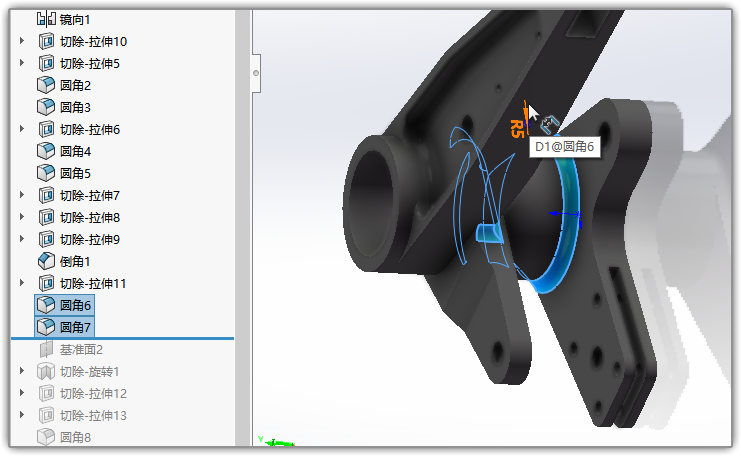
Task: Click the 镜向1 mirror feature icon
Action: [46, 19]
